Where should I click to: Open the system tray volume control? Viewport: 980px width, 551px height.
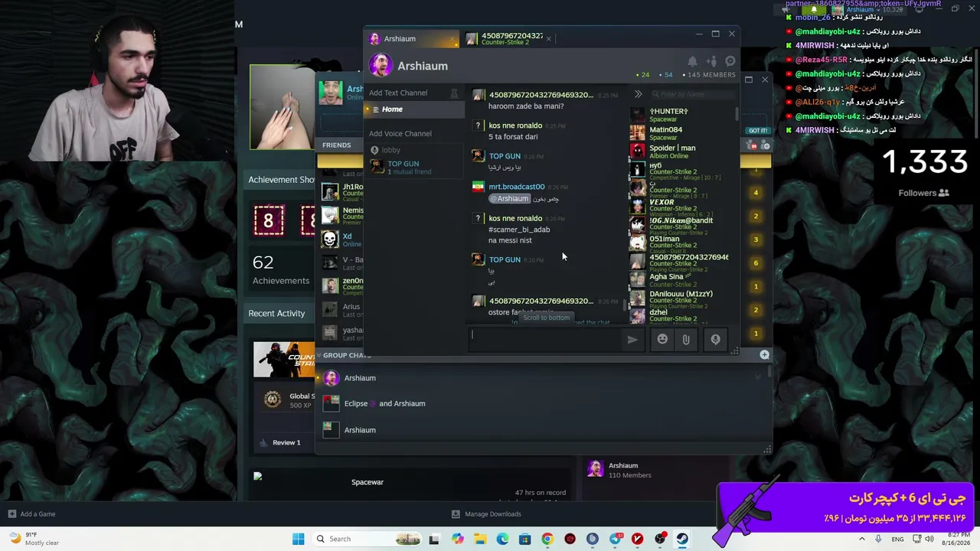(929, 539)
